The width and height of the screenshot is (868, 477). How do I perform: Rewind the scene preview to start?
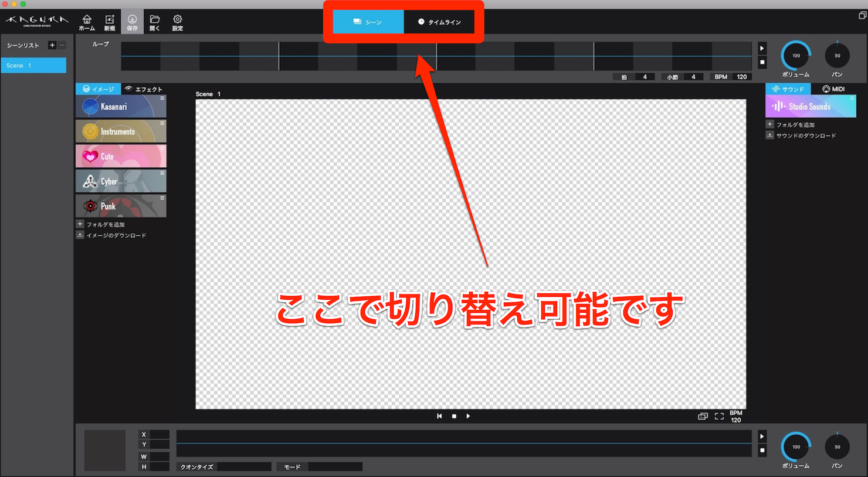[439, 416]
